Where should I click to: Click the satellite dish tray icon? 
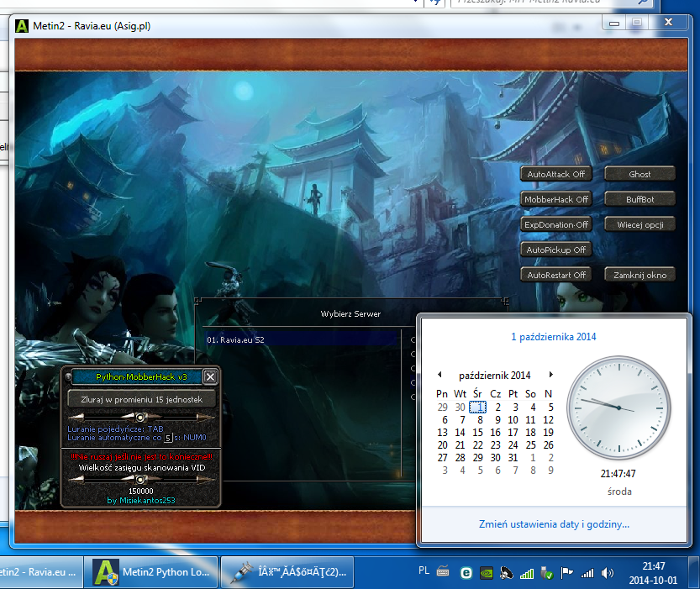pyautogui.click(x=506, y=572)
